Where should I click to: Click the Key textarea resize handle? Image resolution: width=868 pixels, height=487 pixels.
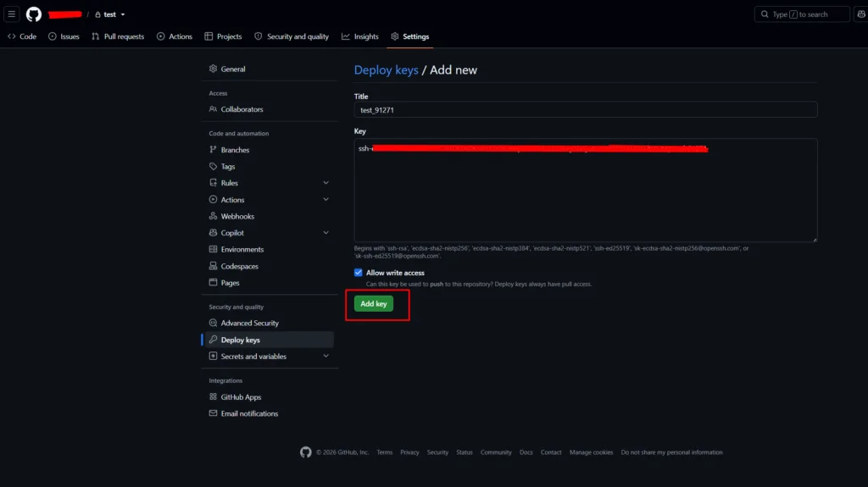[x=815, y=239]
